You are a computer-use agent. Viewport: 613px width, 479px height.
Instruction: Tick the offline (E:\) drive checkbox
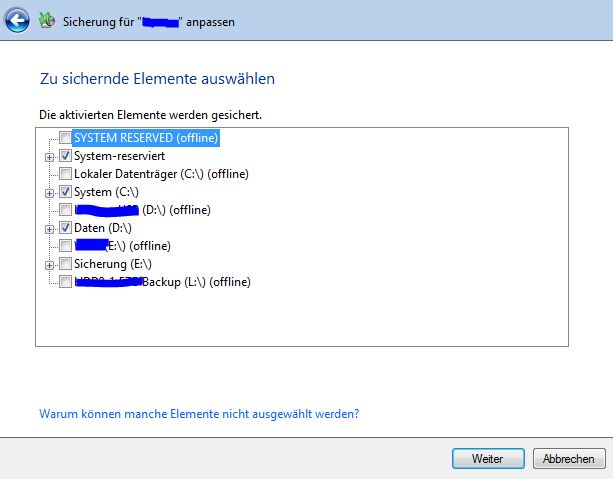pyautogui.click(x=65, y=246)
